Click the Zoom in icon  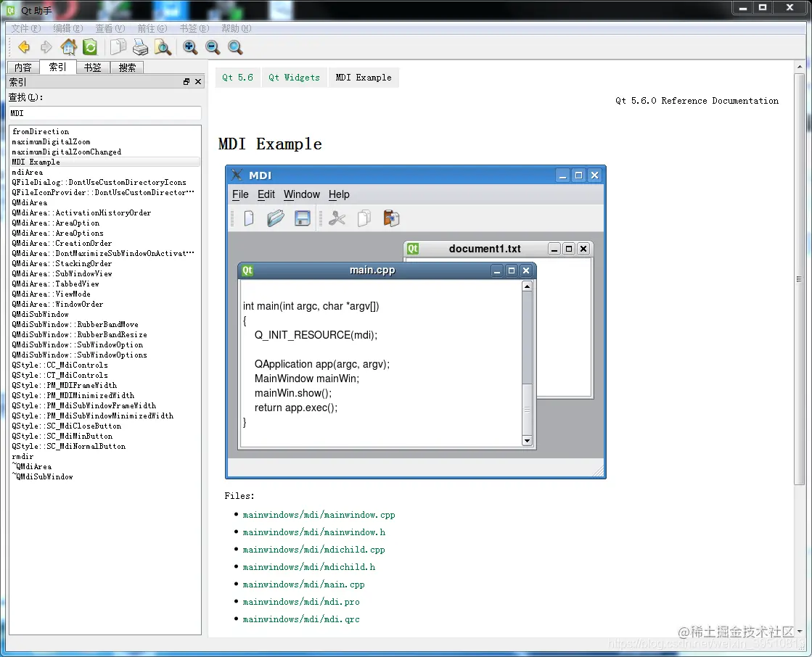coord(190,48)
